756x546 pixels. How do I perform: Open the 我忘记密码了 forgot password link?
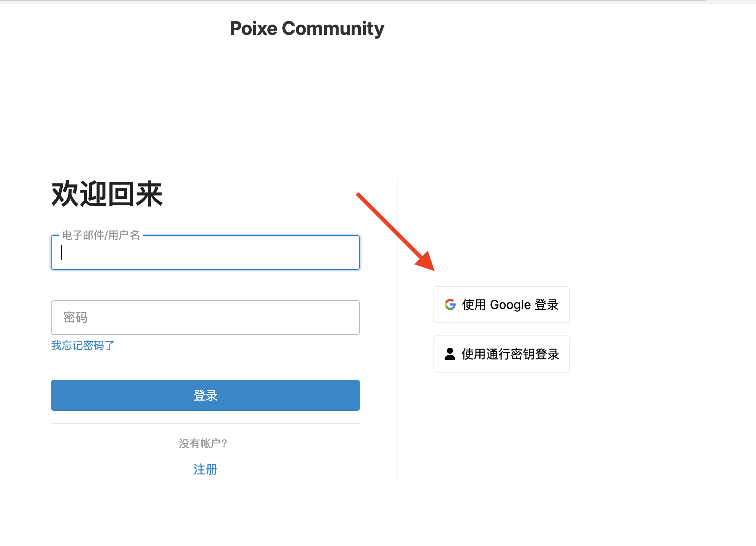click(83, 345)
